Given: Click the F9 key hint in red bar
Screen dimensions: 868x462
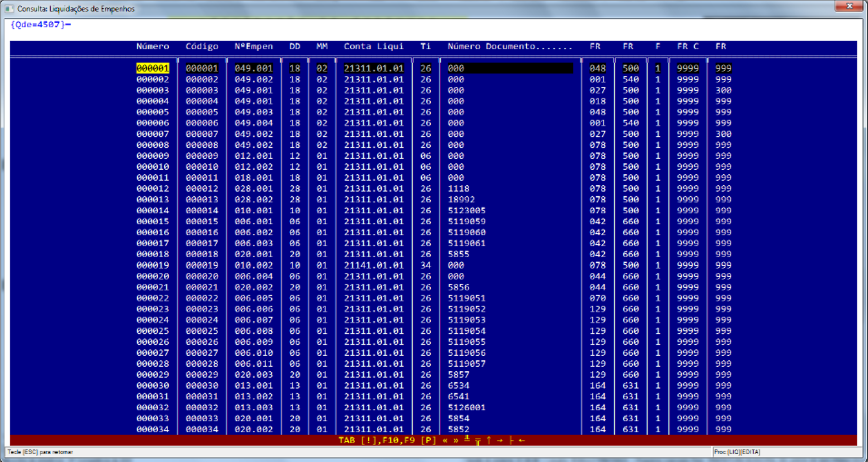Looking at the screenshot, I should tap(409, 440).
